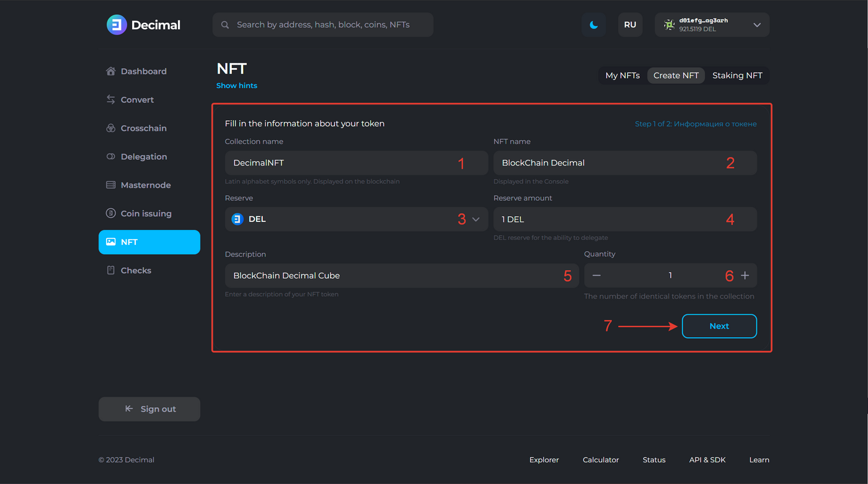Toggle dark mode moon icon
The height and width of the screenshot is (484, 868).
(x=593, y=25)
